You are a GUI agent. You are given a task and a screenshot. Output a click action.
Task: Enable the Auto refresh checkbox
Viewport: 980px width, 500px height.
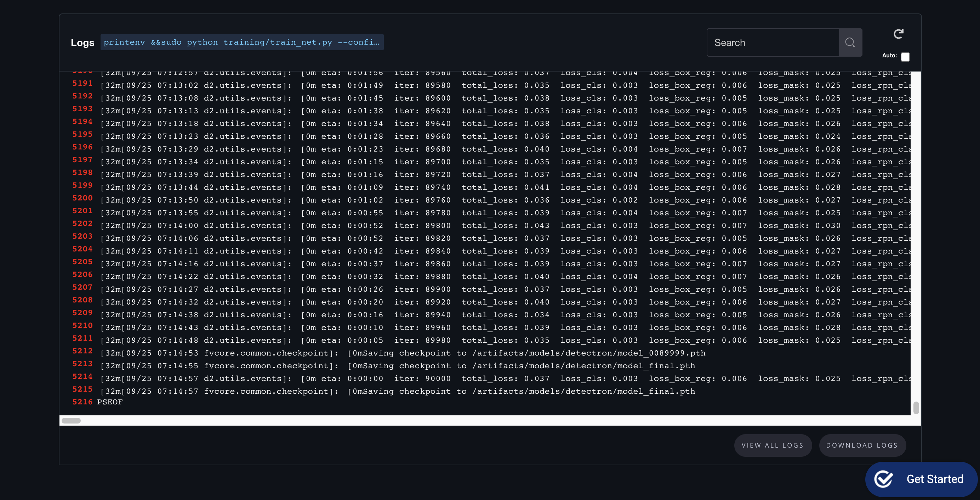[x=905, y=57]
